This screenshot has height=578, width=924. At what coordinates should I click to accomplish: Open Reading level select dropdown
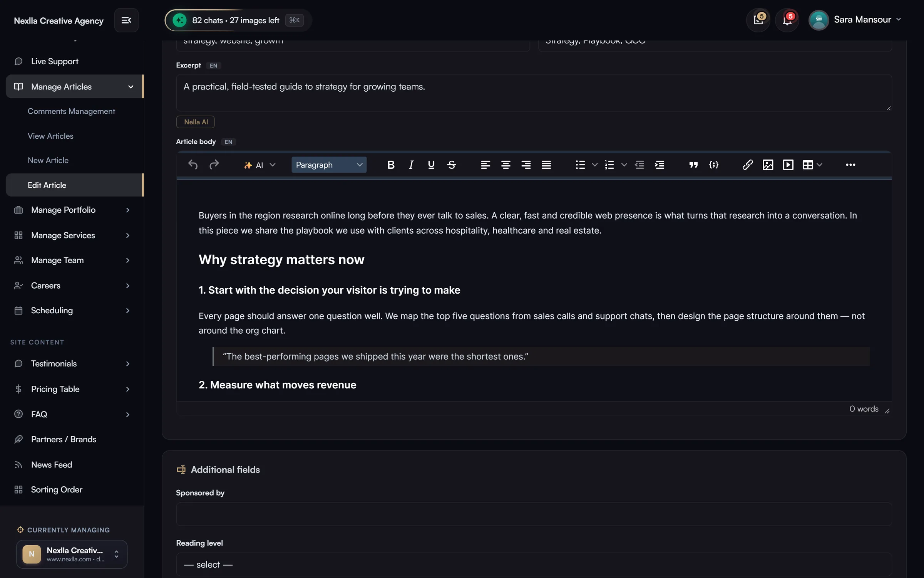point(534,565)
